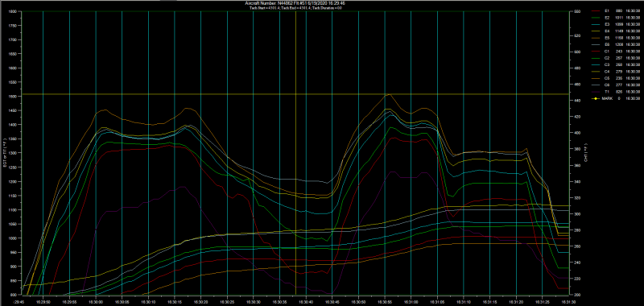Click the T1 purple legend swatch

point(596,92)
